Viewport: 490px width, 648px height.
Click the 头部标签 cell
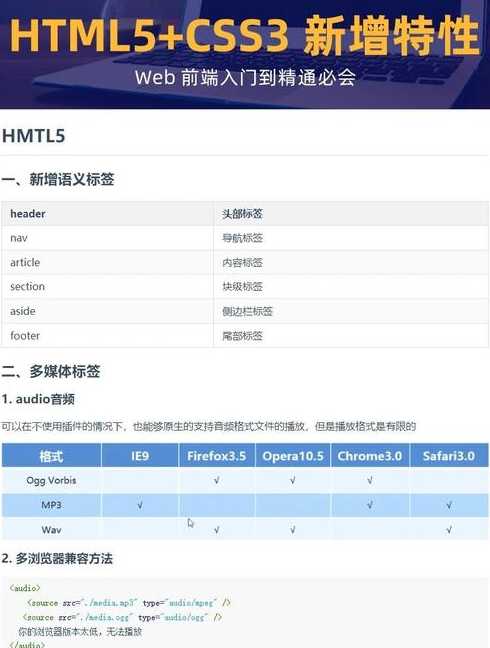[x=351, y=214]
